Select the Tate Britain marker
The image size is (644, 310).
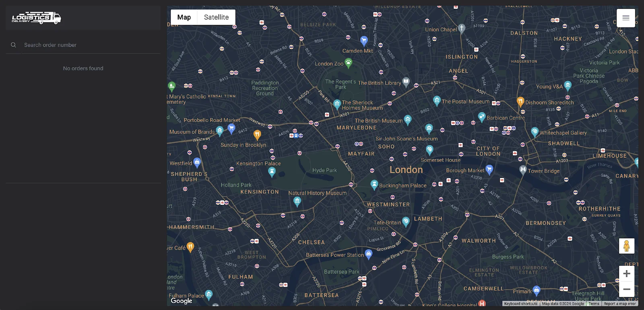coord(406,221)
